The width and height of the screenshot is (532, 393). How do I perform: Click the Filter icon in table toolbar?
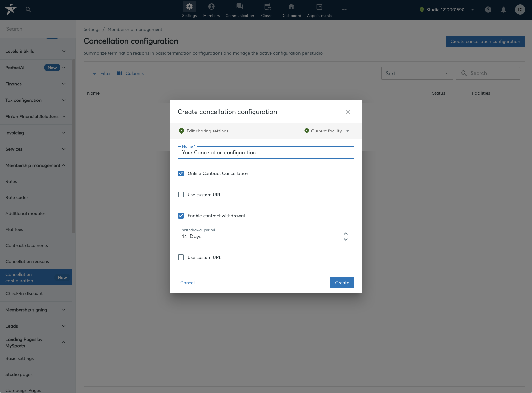tap(95, 73)
